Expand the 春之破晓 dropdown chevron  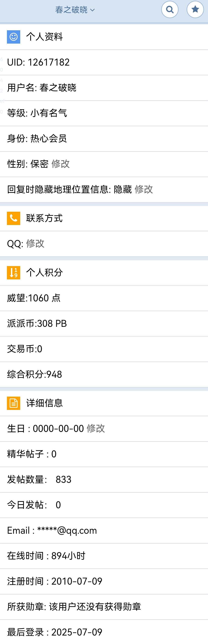[x=92, y=10]
